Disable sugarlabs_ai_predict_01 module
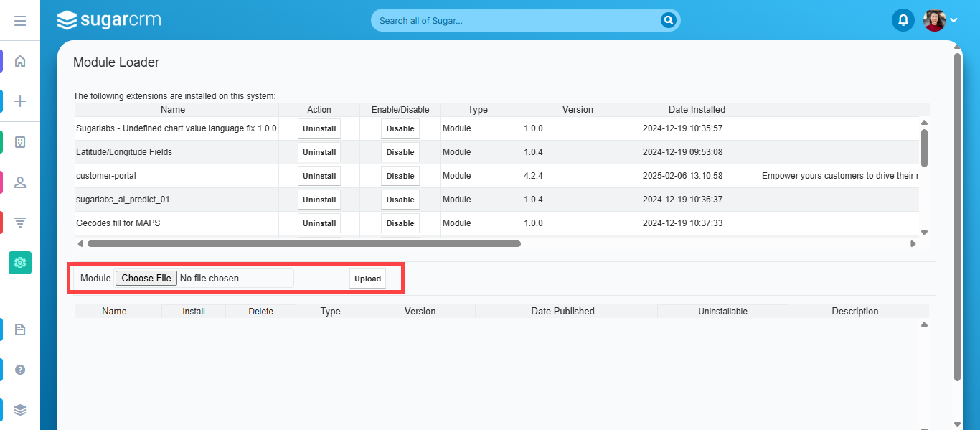The height and width of the screenshot is (430, 980). click(x=400, y=200)
